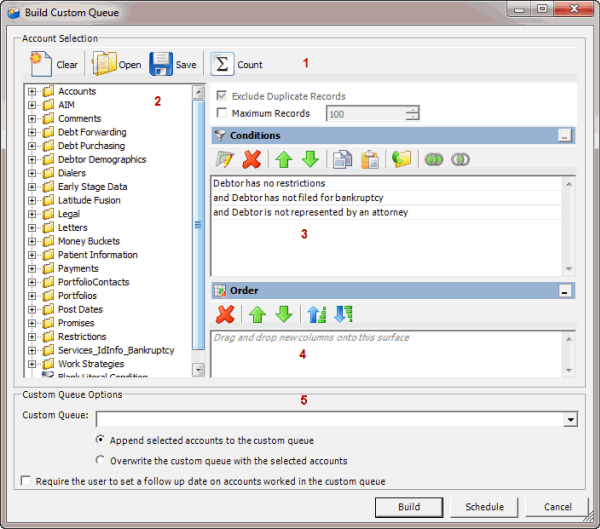Select 'not represented by an attorney' condition
Screen dimensions: 600x529
tap(386, 212)
